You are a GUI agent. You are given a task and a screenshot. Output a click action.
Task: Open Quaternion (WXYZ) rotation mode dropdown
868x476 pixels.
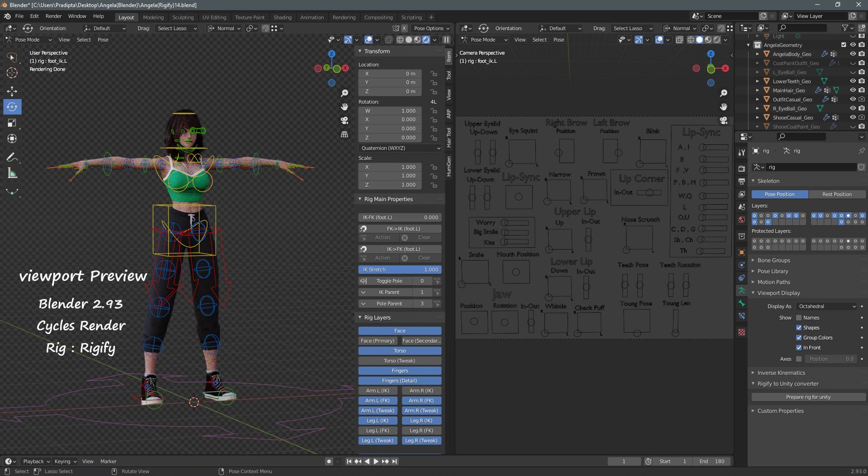[x=400, y=148]
